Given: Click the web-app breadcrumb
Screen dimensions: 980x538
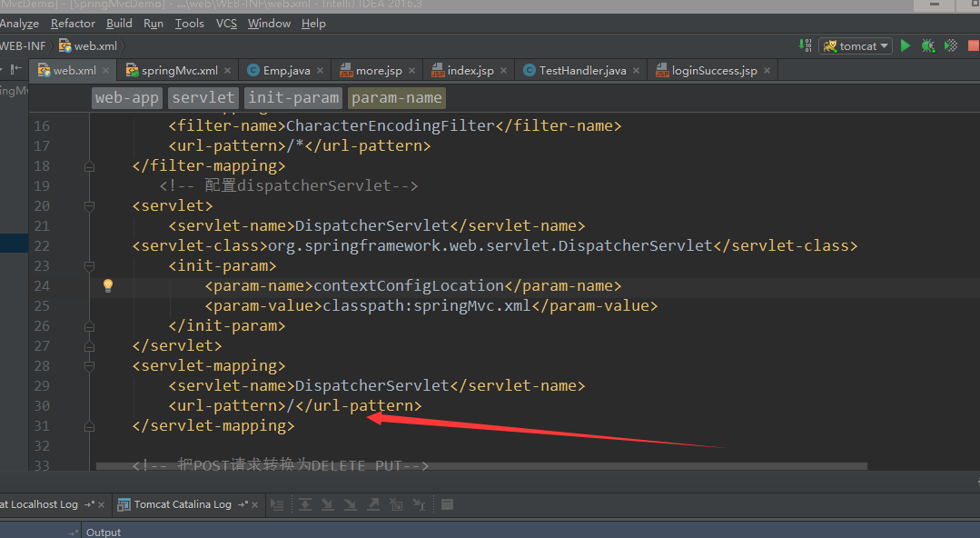Looking at the screenshot, I should (x=127, y=97).
